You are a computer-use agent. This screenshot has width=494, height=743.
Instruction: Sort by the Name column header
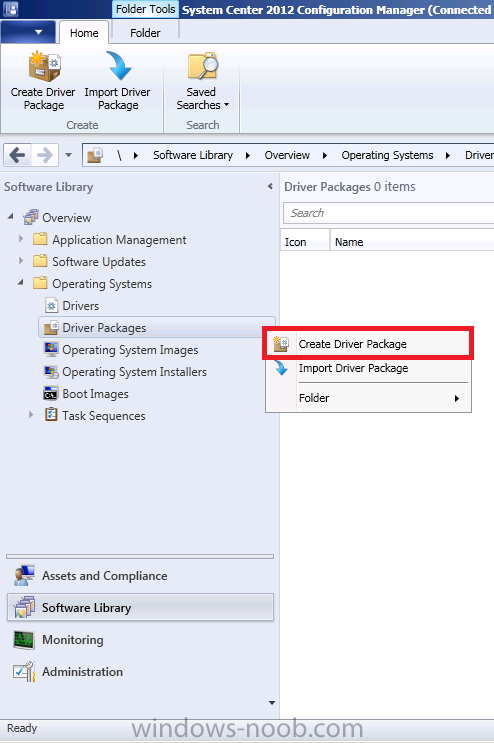pyautogui.click(x=412, y=242)
